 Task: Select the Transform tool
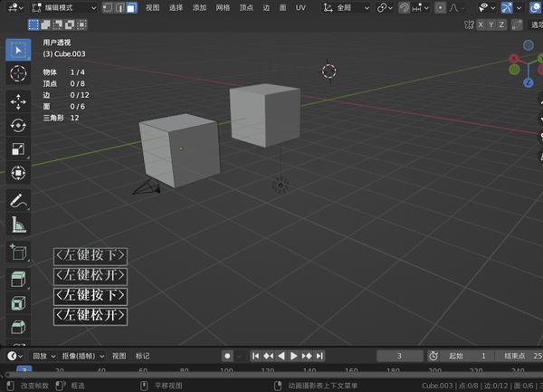pyautogui.click(x=18, y=172)
